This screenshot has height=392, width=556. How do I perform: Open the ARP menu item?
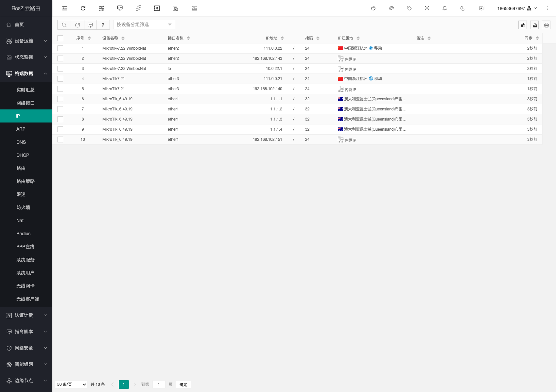click(21, 129)
